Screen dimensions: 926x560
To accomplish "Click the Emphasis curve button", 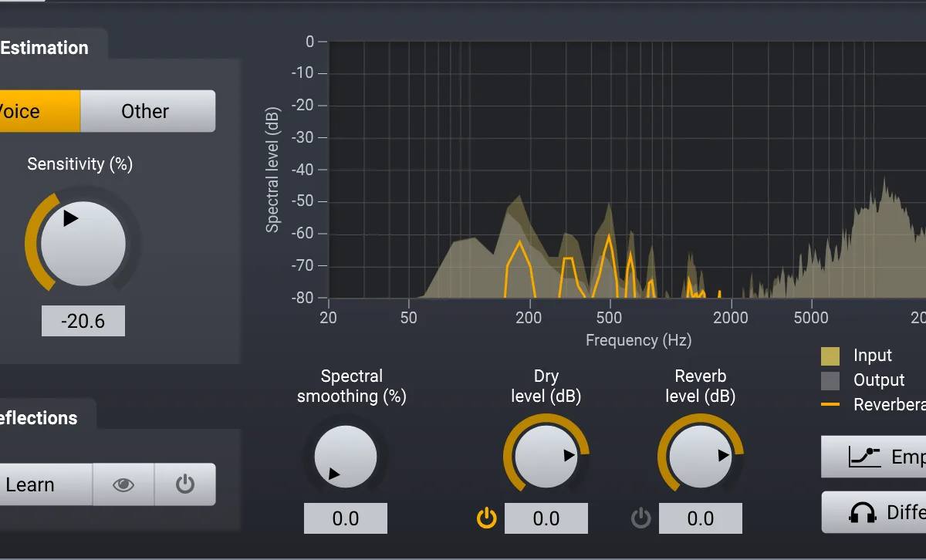I will click(874, 457).
